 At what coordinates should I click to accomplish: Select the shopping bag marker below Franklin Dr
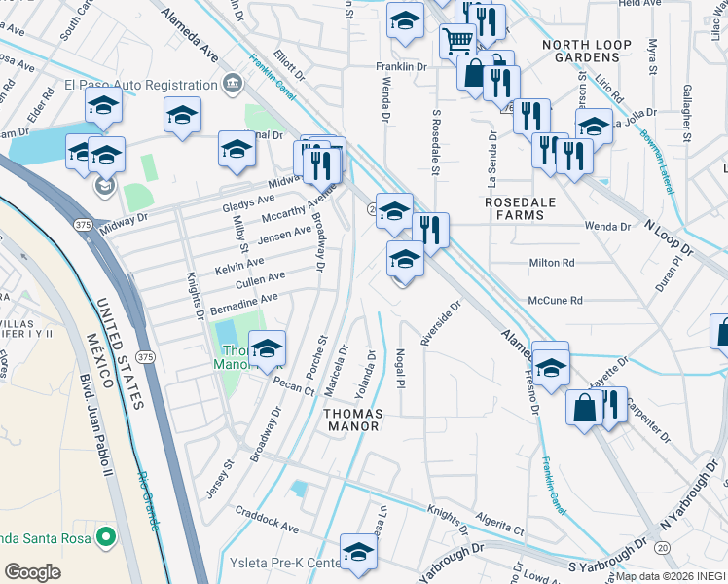(x=475, y=73)
